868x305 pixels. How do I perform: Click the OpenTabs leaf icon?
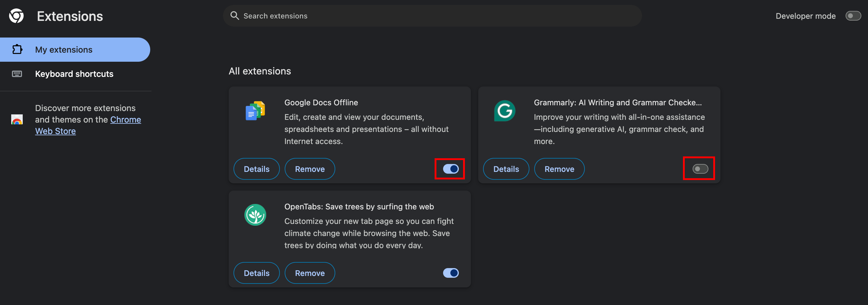coord(255,215)
